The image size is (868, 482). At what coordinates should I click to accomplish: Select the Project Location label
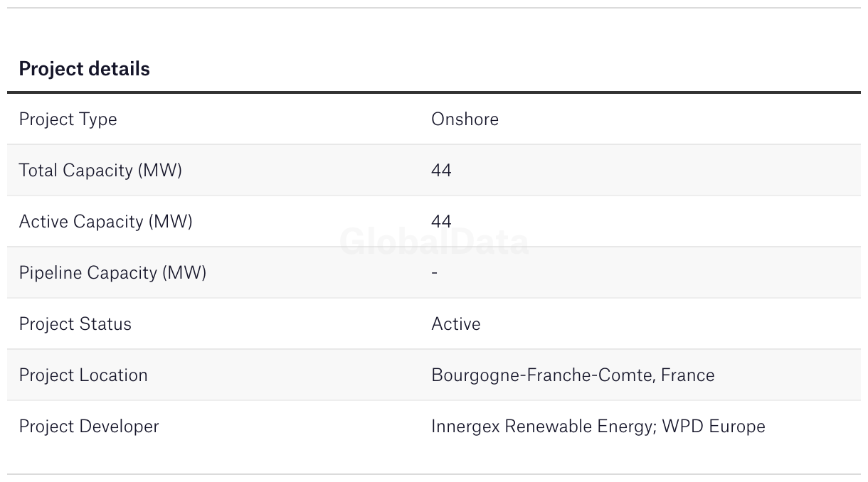pos(83,375)
